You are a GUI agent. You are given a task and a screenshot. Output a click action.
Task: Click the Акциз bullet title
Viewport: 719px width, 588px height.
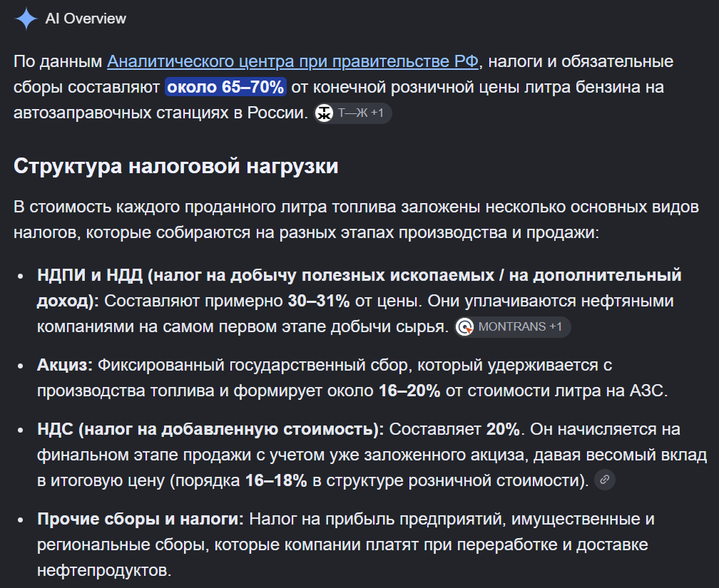[65, 365]
